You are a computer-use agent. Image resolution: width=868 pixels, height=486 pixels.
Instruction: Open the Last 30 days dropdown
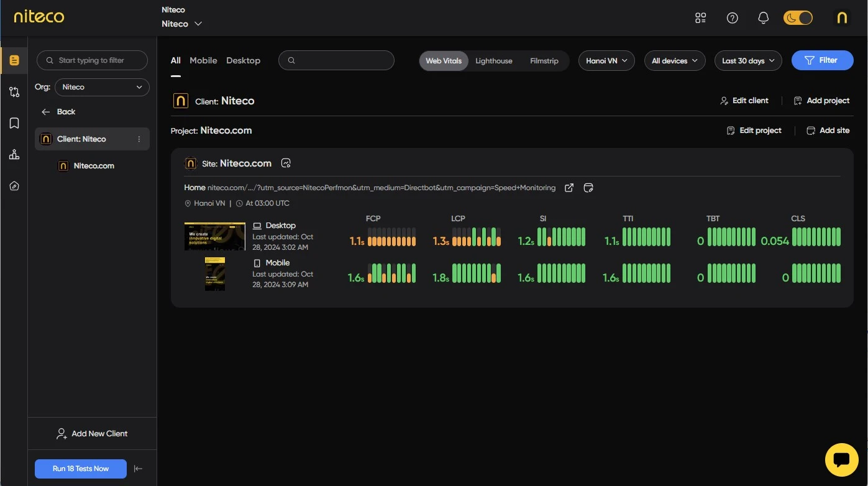pos(748,61)
